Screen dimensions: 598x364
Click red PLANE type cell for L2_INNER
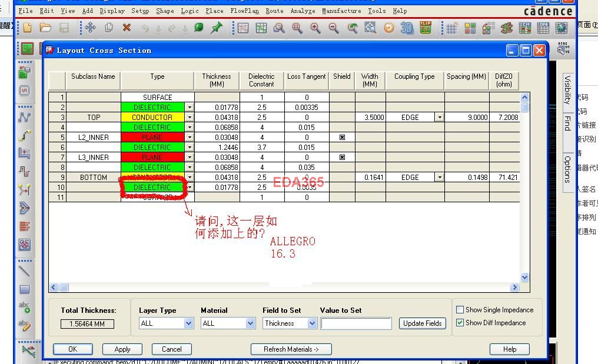152,137
